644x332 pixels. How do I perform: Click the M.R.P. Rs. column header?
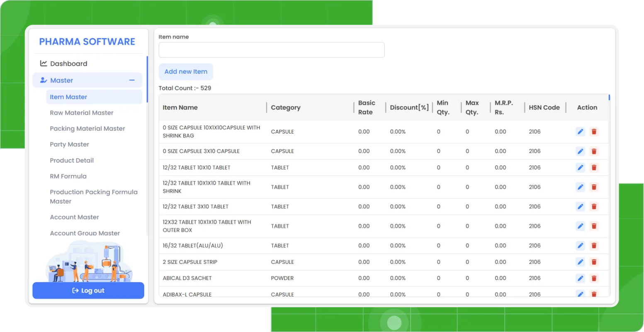(504, 107)
